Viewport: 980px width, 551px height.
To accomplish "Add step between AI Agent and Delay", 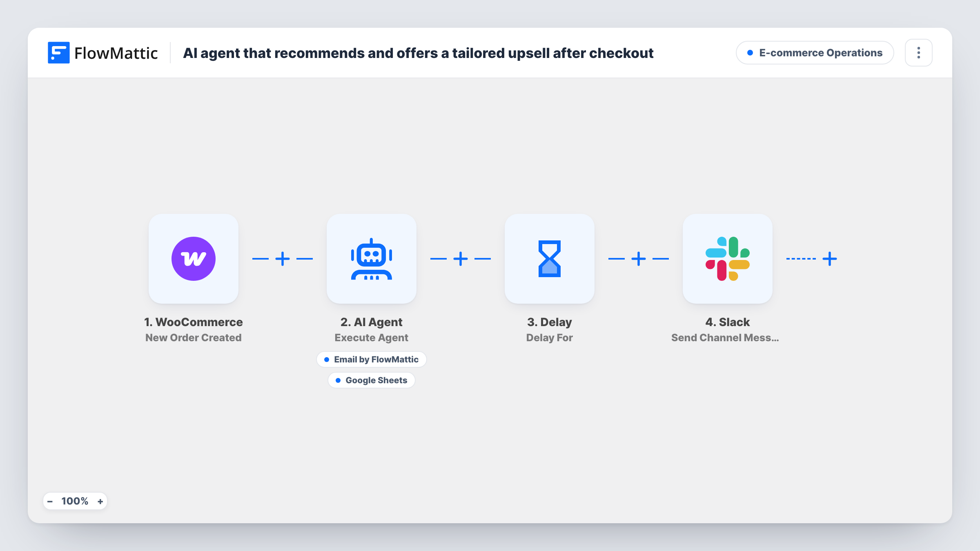I will (x=461, y=259).
